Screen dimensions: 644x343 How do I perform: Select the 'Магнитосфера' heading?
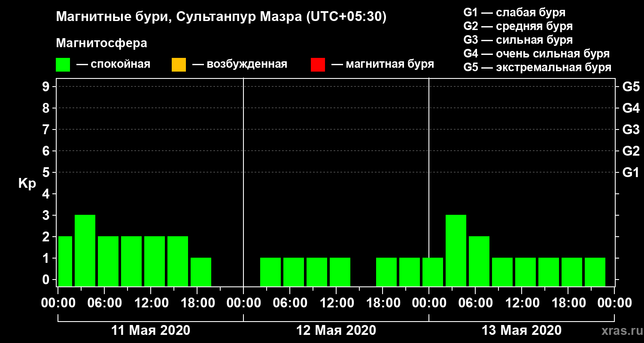pyautogui.click(x=101, y=43)
